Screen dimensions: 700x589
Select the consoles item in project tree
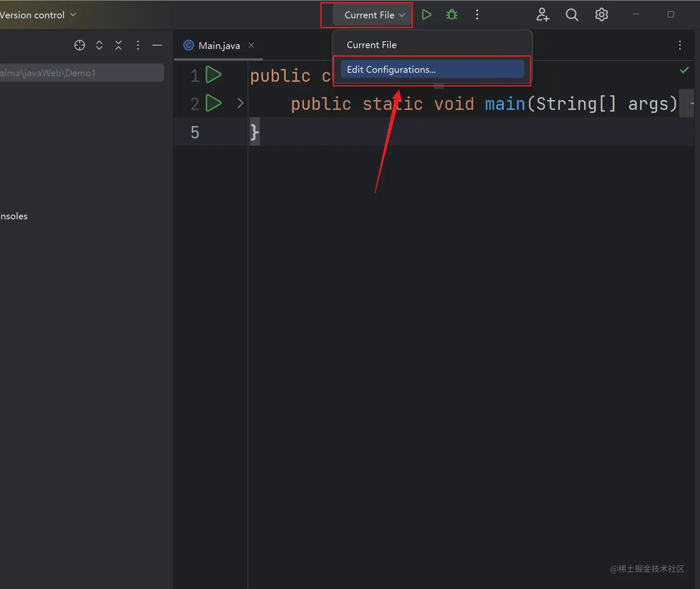14,216
